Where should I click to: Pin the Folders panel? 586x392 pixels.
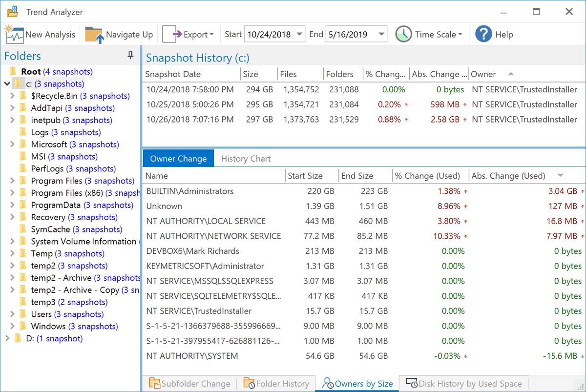point(130,56)
